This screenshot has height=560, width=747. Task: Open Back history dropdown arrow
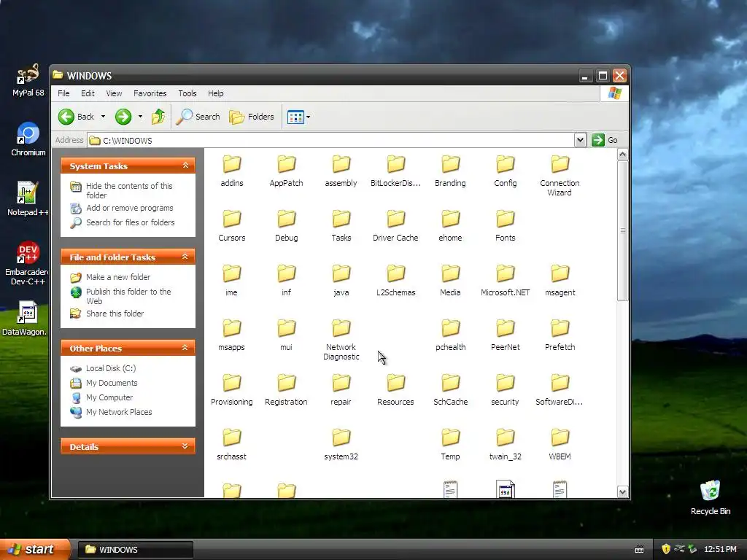click(103, 117)
